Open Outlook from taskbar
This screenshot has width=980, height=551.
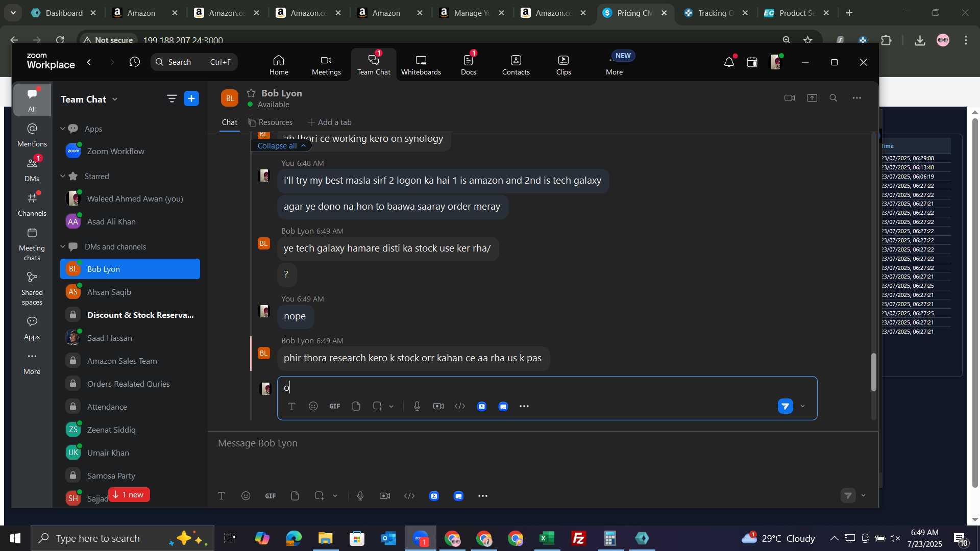388,538
